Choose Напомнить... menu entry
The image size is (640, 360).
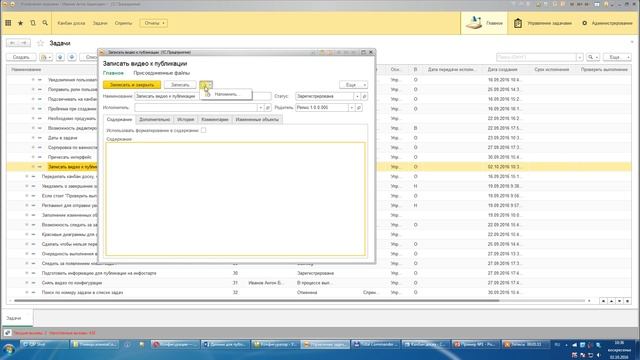point(226,94)
